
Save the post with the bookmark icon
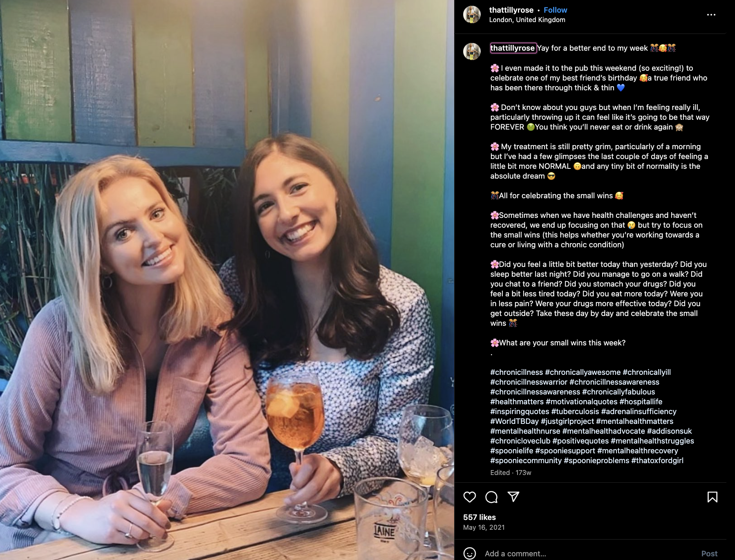713,497
